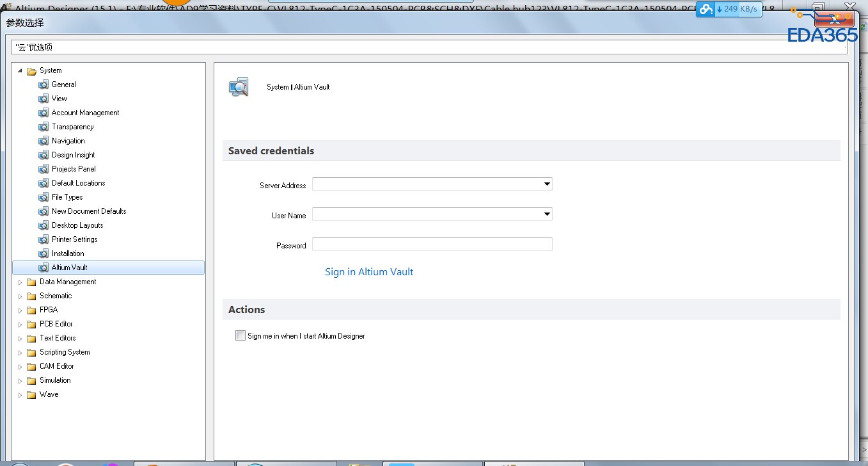868x466 pixels.
Task: Select the Simulation folder icon
Action: pos(31,380)
